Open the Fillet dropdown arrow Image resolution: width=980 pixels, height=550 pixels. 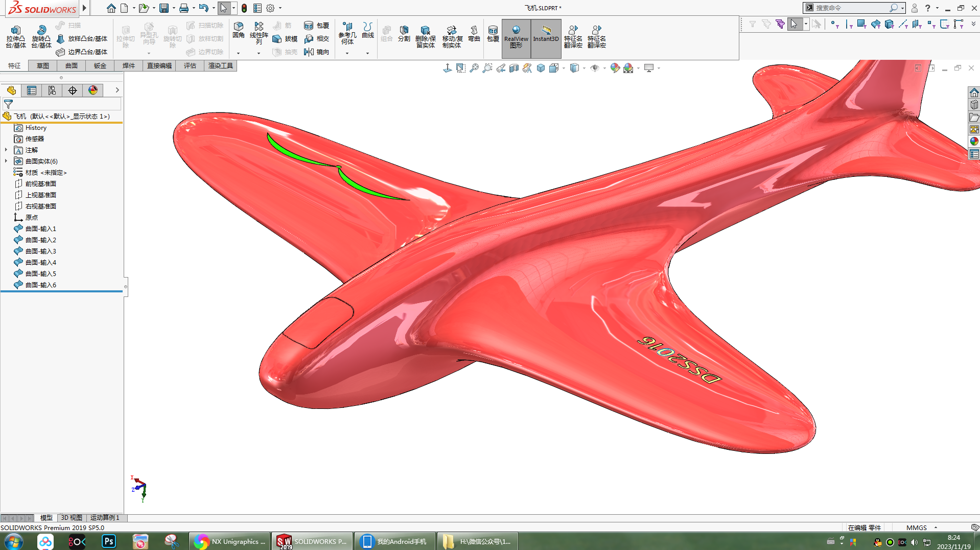click(238, 53)
